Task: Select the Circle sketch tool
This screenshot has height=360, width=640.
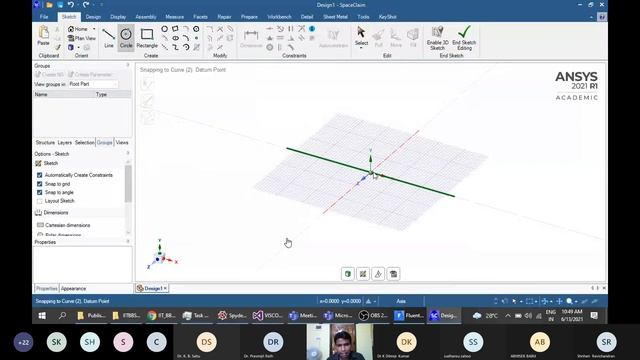Action: tap(126, 38)
